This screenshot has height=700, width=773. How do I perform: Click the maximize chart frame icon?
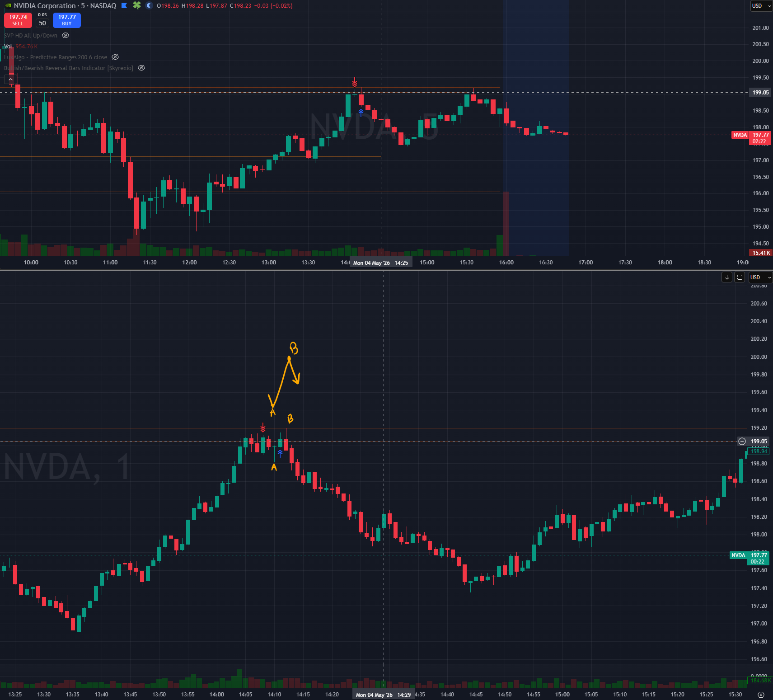(x=740, y=277)
